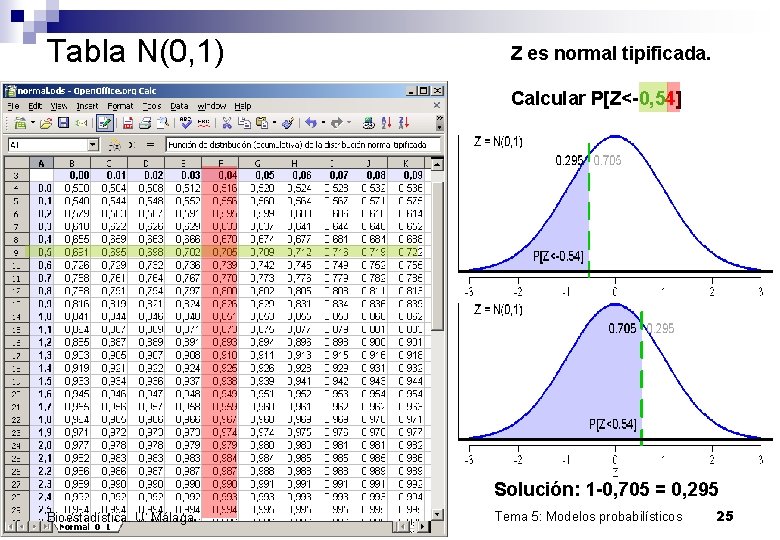
Task: Click the cell 0,770 in row 0,7
Action: pyautogui.click(x=220, y=278)
